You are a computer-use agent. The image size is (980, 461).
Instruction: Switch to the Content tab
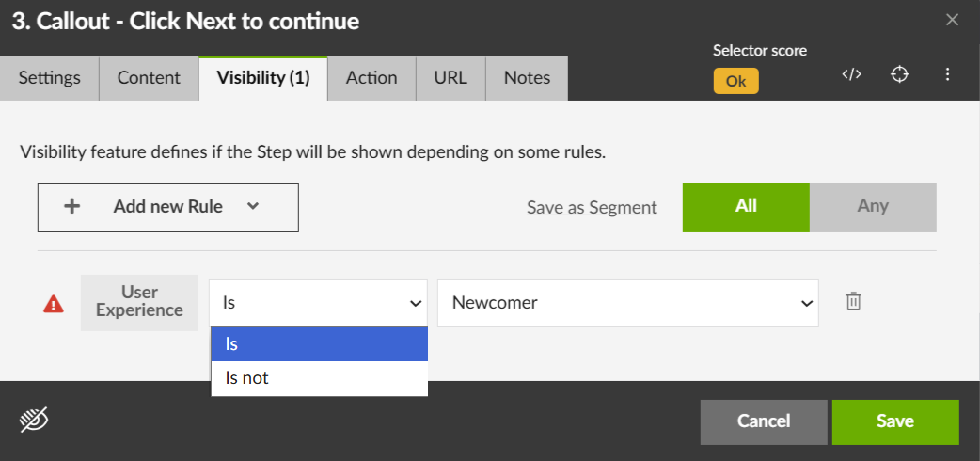tap(149, 78)
